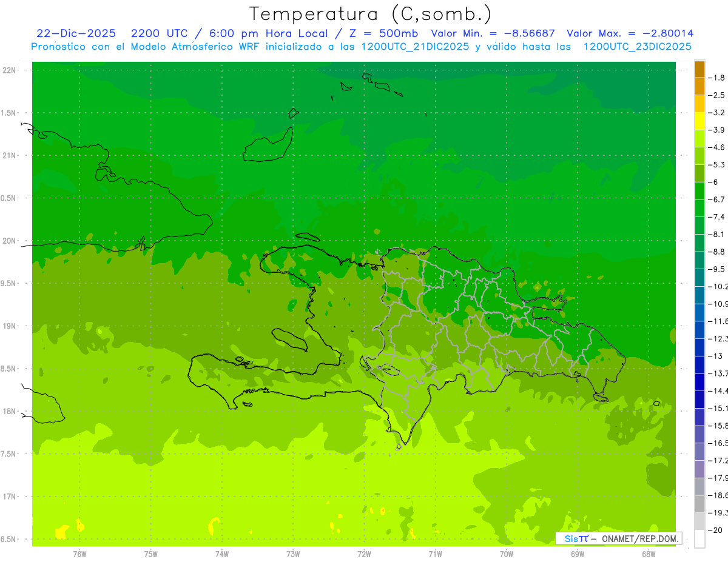Click the "70W" longitude axis label
This screenshot has height=562, width=728.
pyautogui.click(x=507, y=554)
